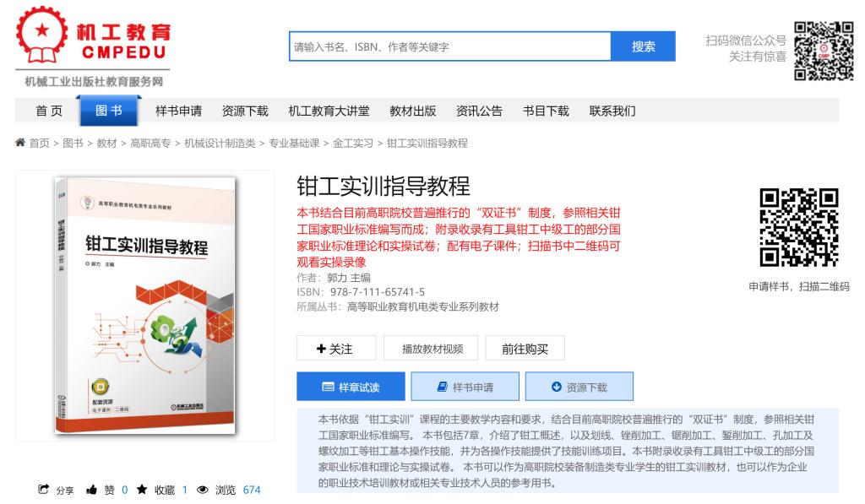
Task: Click the blue 搜索 search button
Action: pyautogui.click(x=643, y=46)
